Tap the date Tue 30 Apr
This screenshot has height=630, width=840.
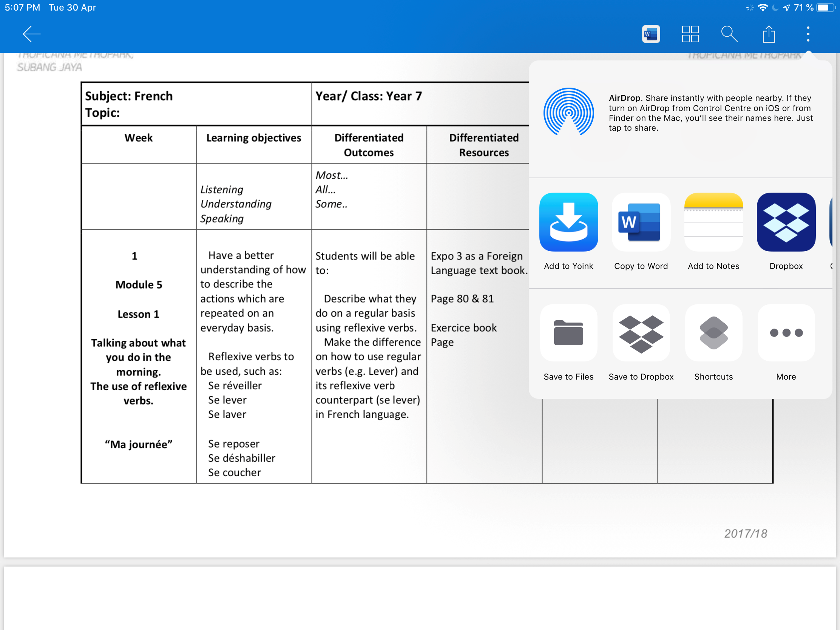[x=72, y=8]
